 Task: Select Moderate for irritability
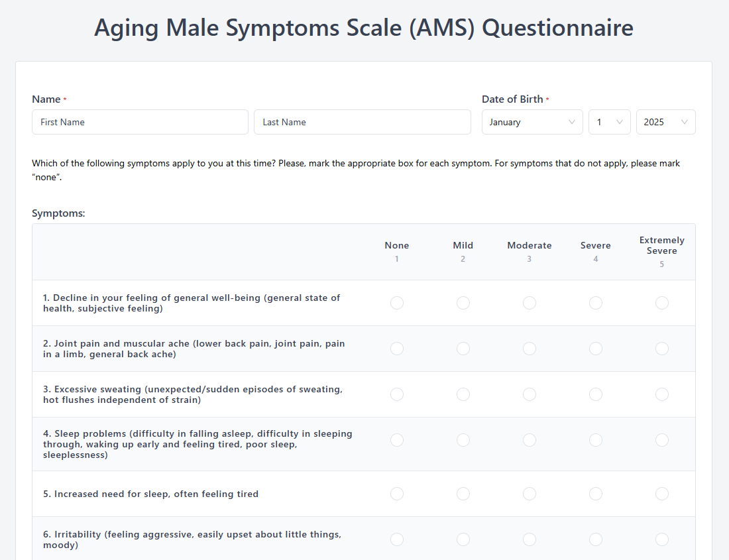coord(530,539)
